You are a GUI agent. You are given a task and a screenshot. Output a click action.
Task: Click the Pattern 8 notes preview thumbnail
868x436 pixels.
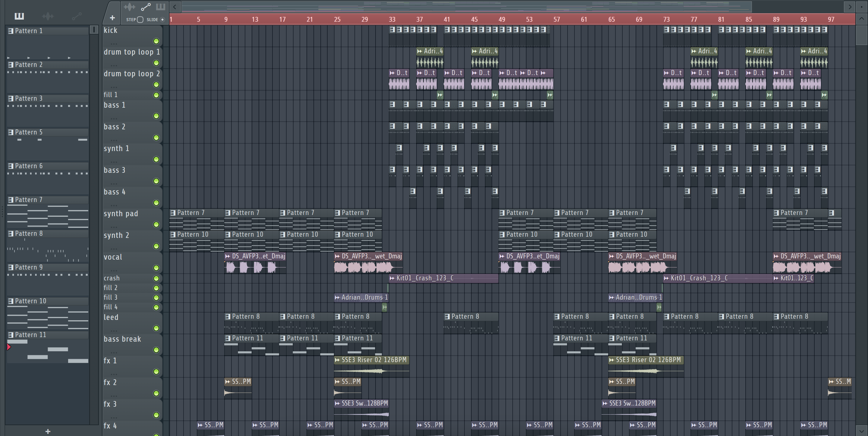pyautogui.click(x=48, y=250)
